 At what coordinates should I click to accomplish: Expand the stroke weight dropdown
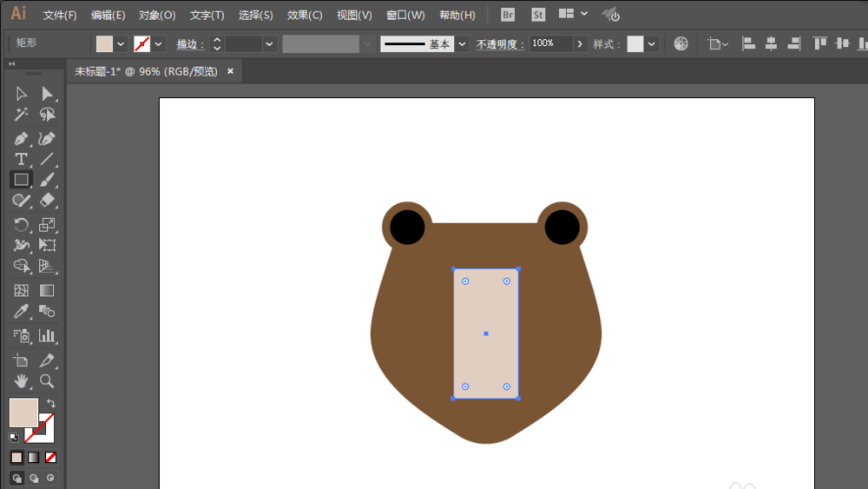pos(269,43)
